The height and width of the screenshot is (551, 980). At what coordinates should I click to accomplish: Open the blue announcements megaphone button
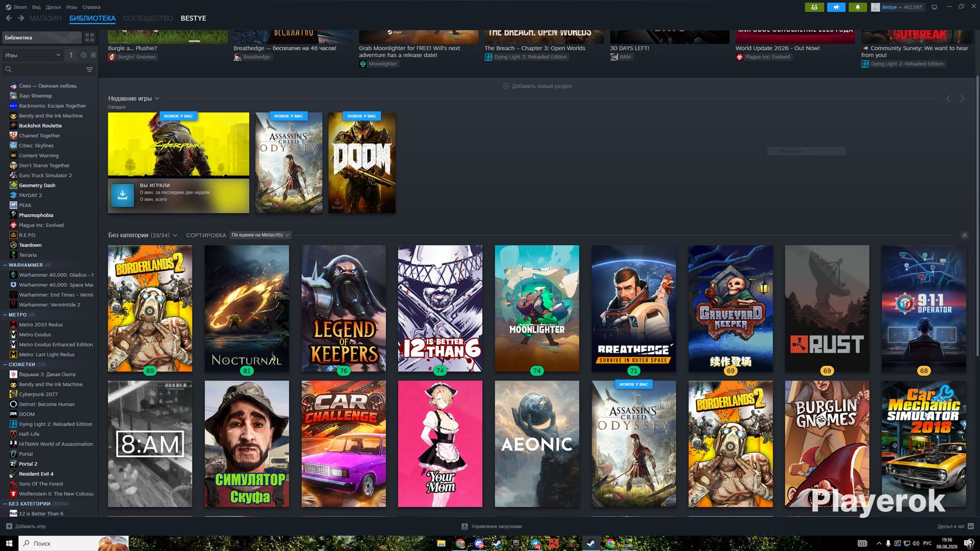point(836,7)
